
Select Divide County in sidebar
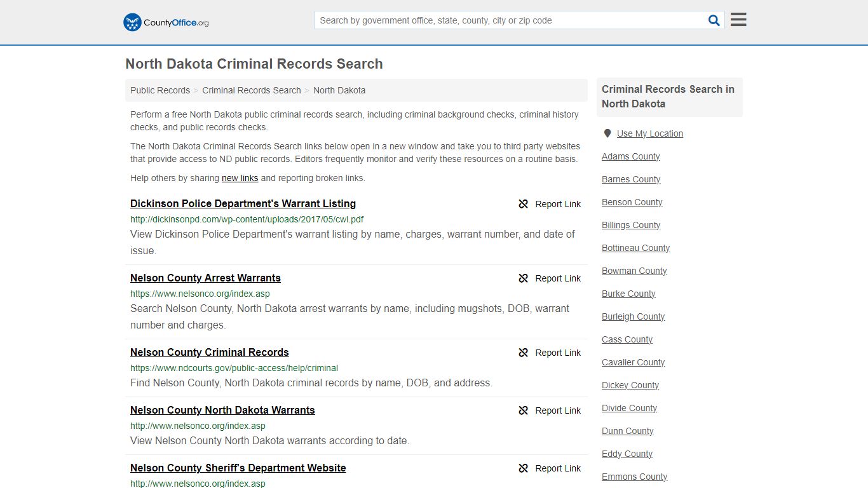(x=630, y=408)
